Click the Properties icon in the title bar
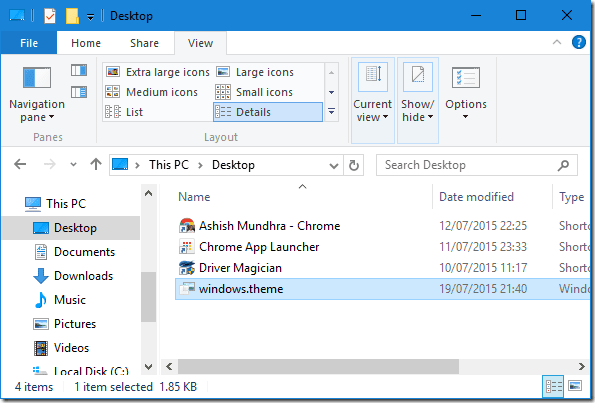Screen dimensions: 595x403 coord(50,16)
